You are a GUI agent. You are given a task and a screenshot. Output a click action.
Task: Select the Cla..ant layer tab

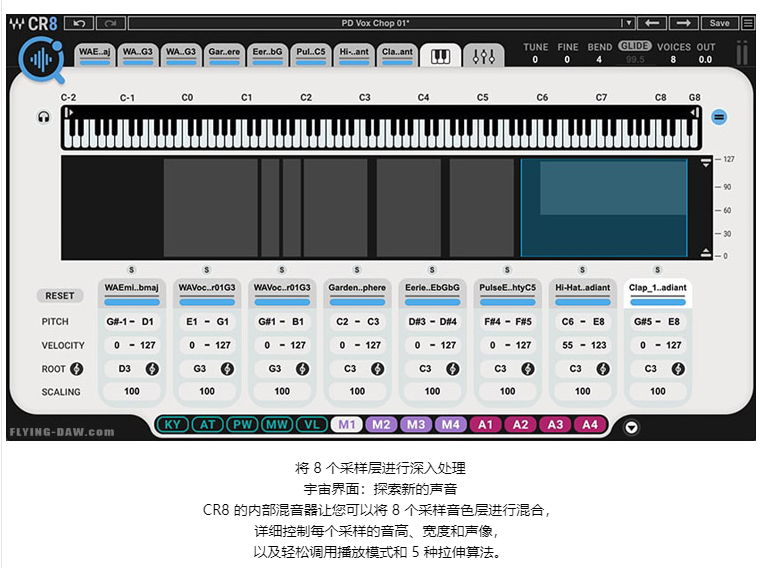(x=397, y=55)
